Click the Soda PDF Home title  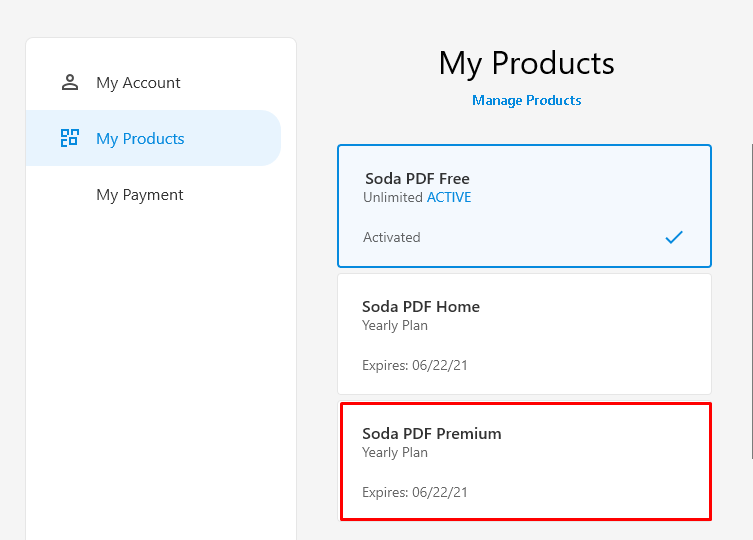(x=421, y=307)
